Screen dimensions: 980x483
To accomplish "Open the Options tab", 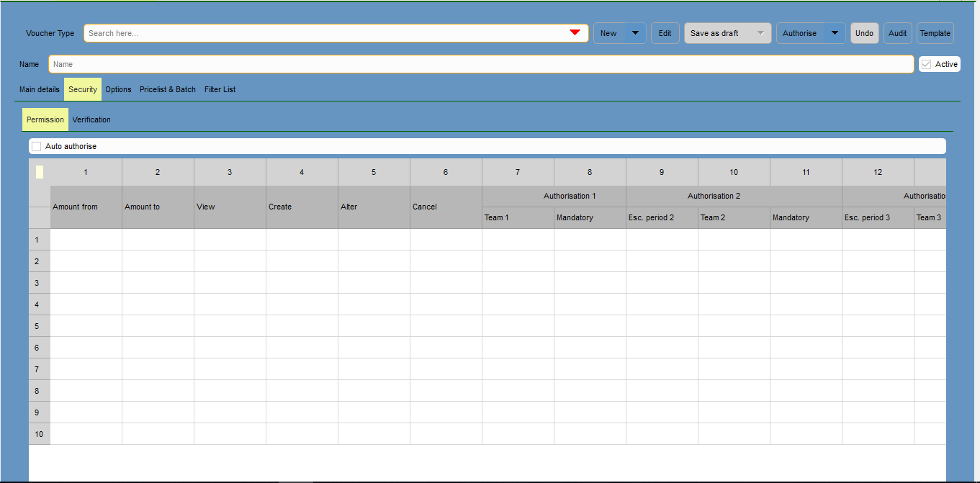I will tap(118, 89).
